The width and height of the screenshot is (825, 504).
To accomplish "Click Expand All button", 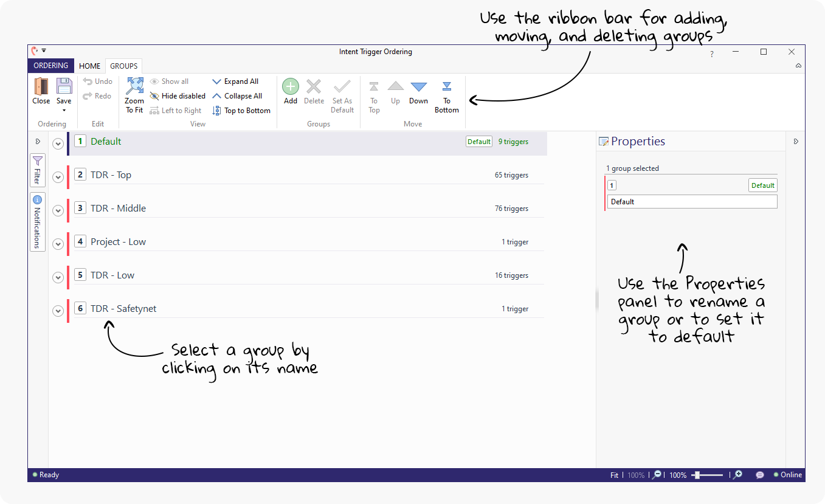I will tap(235, 81).
